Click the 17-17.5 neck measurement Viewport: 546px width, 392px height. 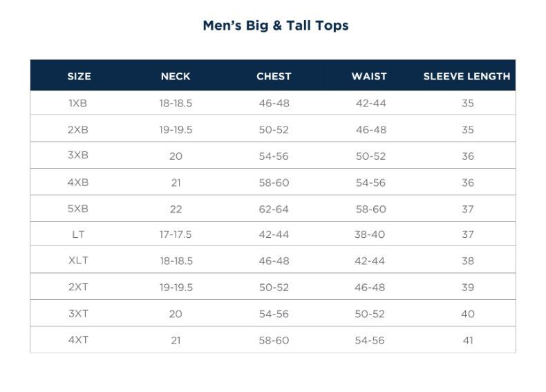point(176,235)
